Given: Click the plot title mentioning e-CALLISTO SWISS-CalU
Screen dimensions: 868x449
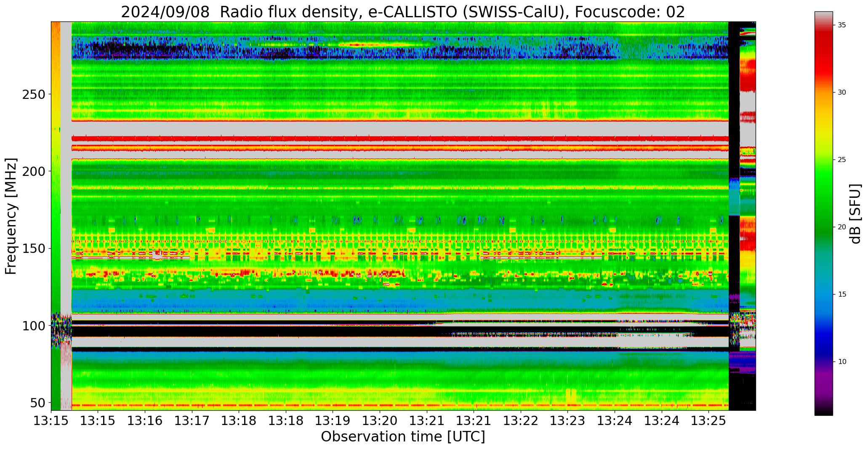Looking at the screenshot, I should [403, 12].
